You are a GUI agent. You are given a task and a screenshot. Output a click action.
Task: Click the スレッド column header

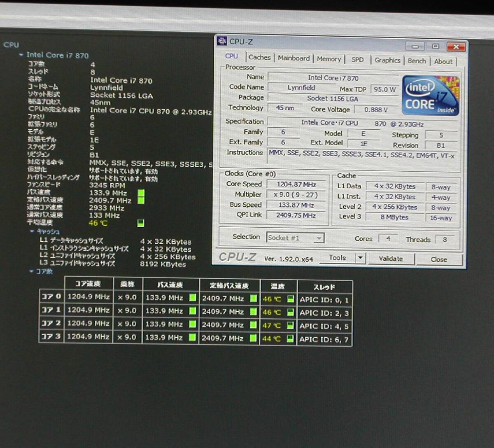click(x=324, y=287)
